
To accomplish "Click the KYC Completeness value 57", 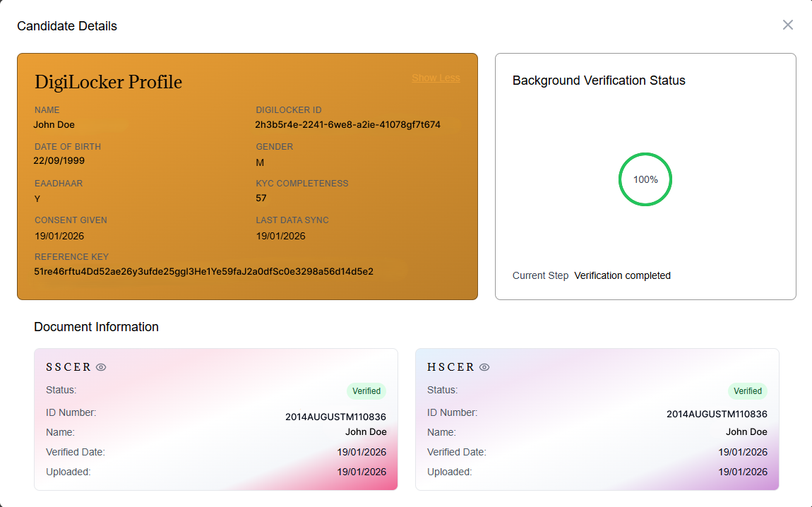I will (261, 198).
